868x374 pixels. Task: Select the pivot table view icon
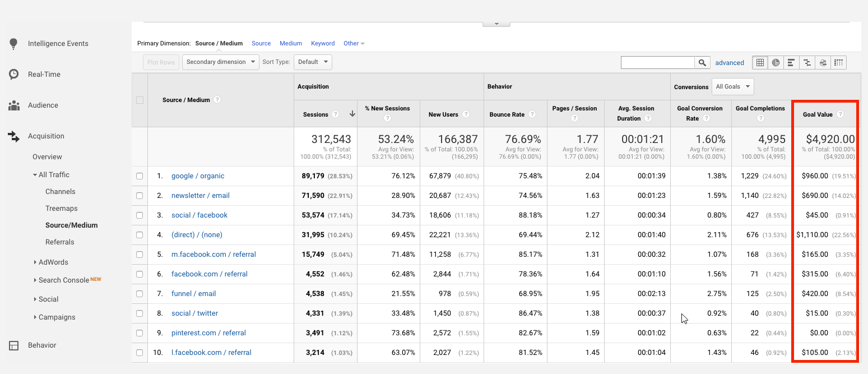838,63
